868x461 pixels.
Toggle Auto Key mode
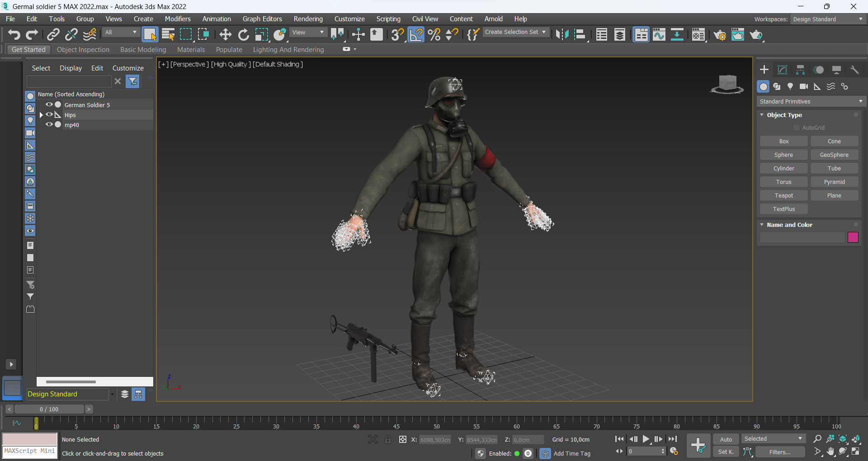point(726,439)
